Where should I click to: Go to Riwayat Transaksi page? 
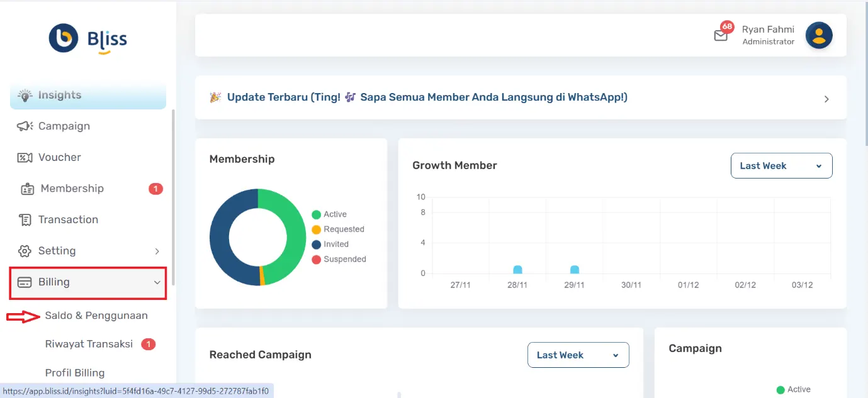89,344
